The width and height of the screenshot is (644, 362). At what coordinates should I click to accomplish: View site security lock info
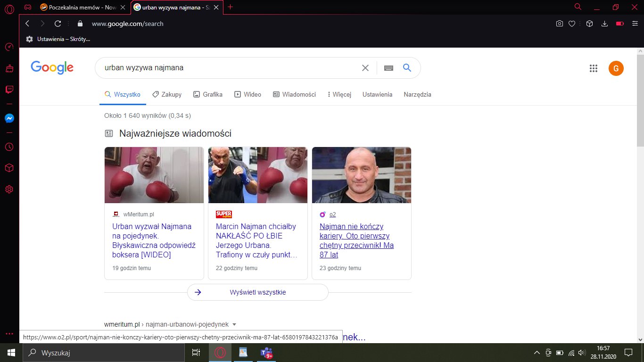(x=80, y=24)
